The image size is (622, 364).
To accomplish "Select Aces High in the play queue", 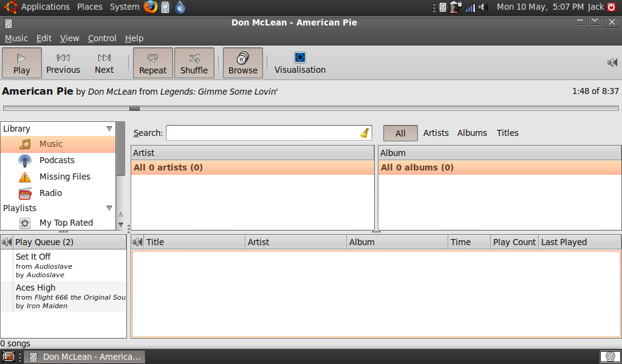I will [63, 296].
